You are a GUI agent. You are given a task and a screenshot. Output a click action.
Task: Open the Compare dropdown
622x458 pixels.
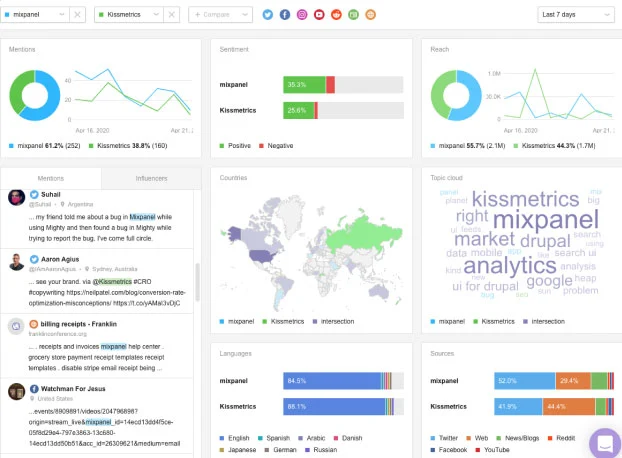221,15
